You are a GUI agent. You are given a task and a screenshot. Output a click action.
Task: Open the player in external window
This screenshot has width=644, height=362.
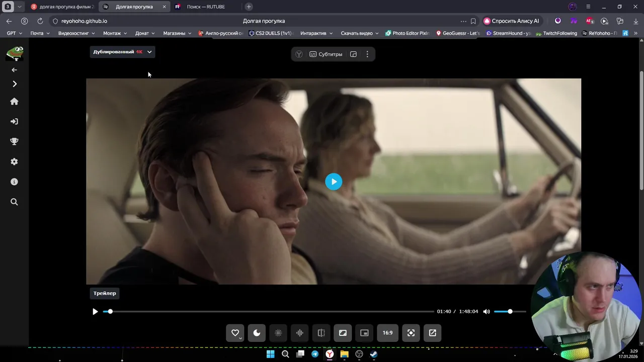433,333
